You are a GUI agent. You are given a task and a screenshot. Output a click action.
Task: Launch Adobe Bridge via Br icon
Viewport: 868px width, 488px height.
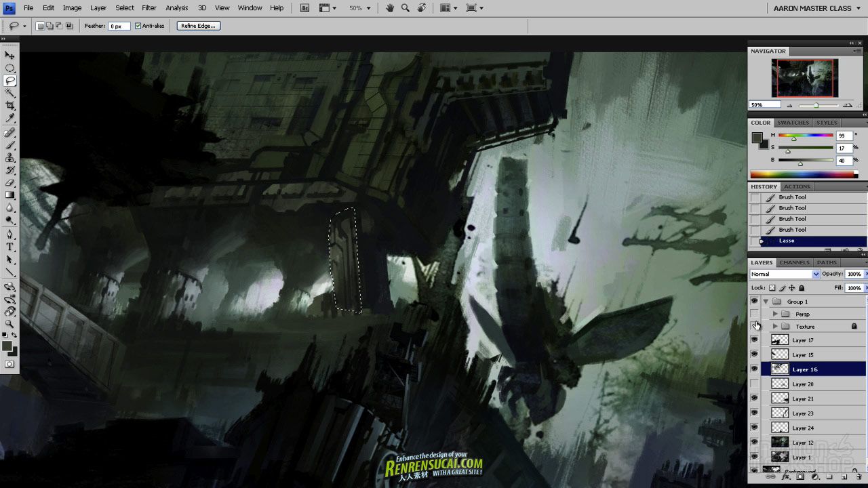click(x=305, y=8)
